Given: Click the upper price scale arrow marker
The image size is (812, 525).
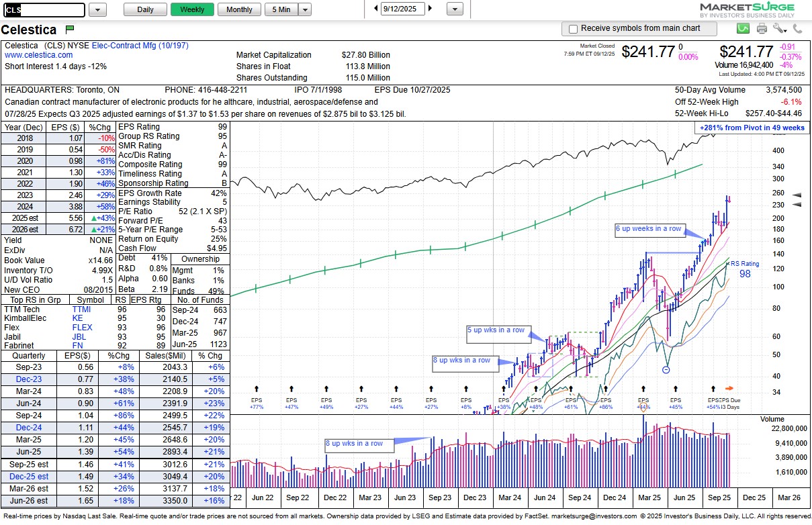Looking at the screenshot, I should coord(797,194).
